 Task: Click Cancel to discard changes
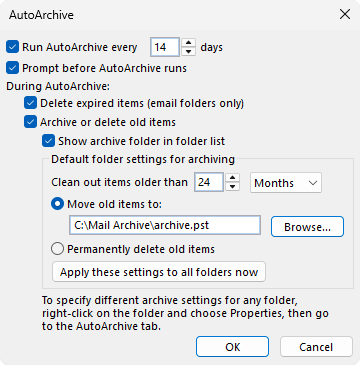[316, 347]
